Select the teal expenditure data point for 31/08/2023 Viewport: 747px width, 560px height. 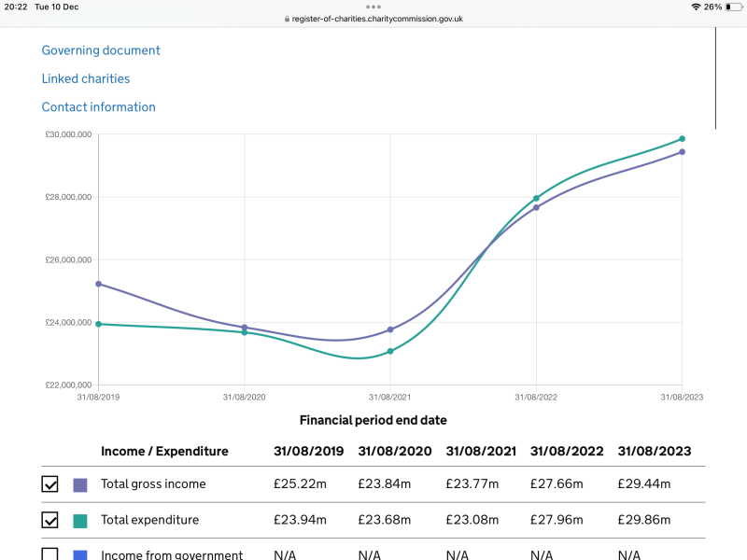coord(682,139)
